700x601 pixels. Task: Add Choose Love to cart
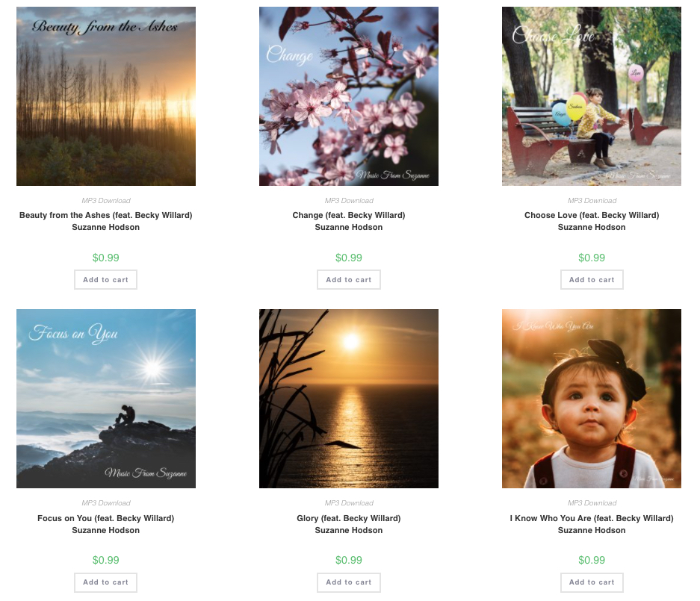click(592, 280)
